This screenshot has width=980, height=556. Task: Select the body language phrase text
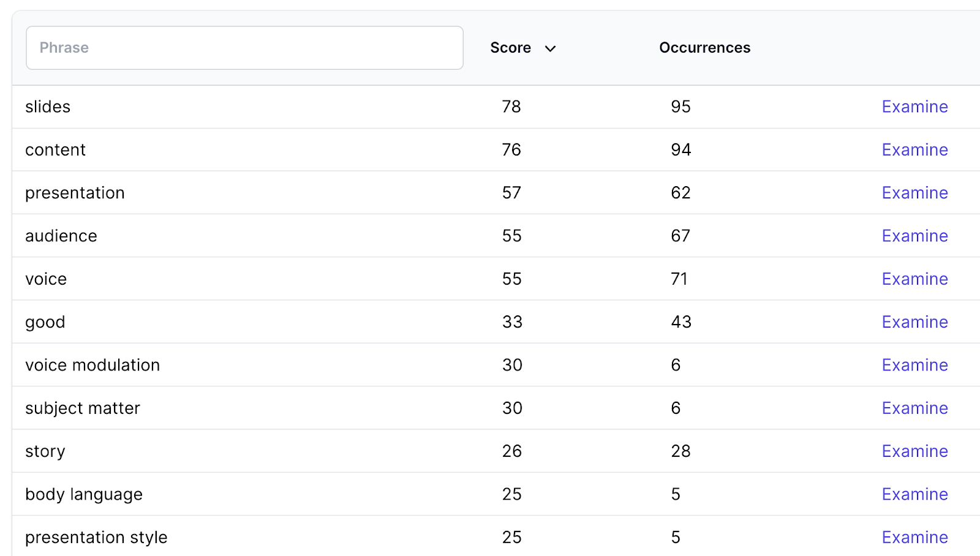pyautogui.click(x=84, y=495)
